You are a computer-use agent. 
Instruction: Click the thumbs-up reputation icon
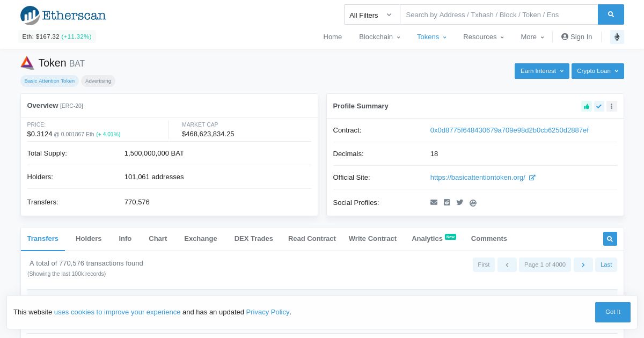tap(587, 106)
